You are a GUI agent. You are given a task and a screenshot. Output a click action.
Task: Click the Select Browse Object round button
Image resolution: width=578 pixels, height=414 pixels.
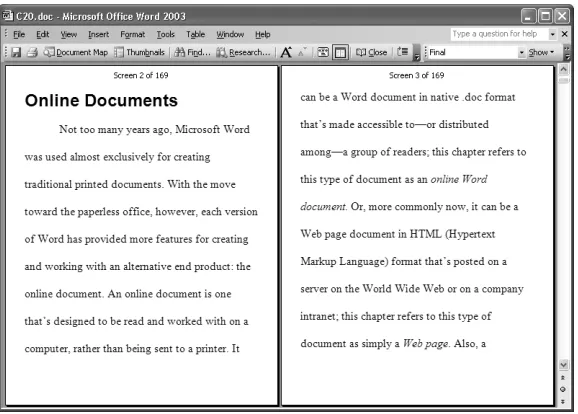563,389
